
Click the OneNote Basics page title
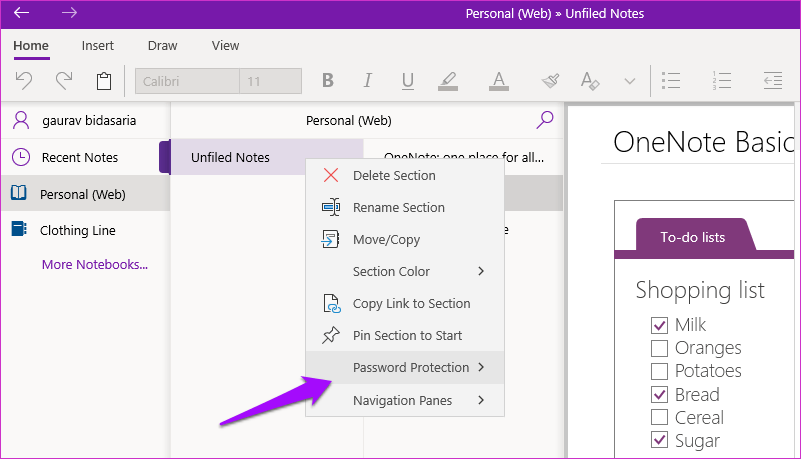[x=703, y=142]
